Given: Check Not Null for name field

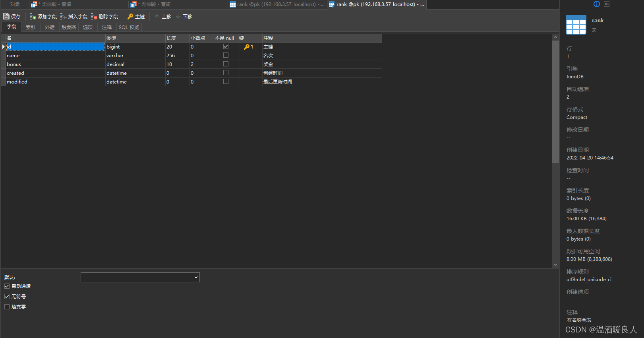Looking at the screenshot, I should pos(226,55).
